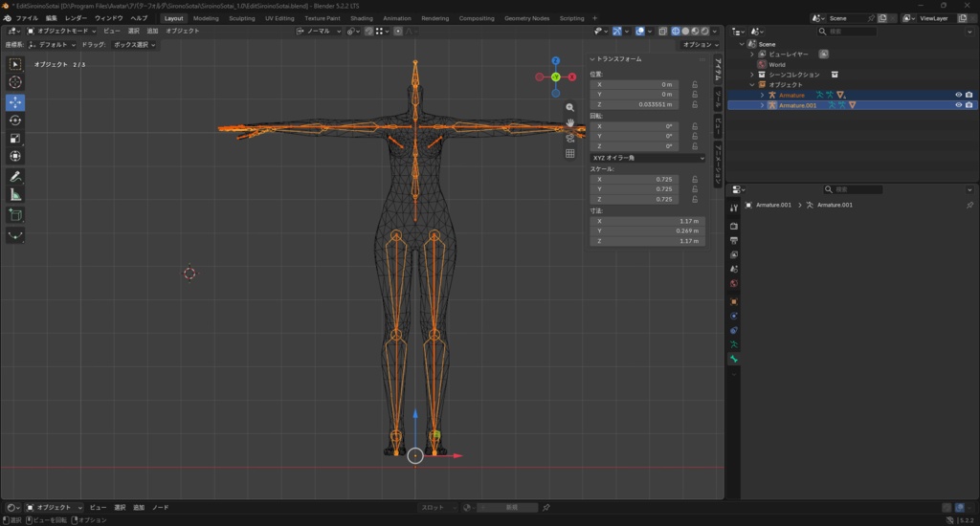The height and width of the screenshot is (526, 980).
Task: Open the View Layer properties tab icon
Action: click(x=734, y=254)
